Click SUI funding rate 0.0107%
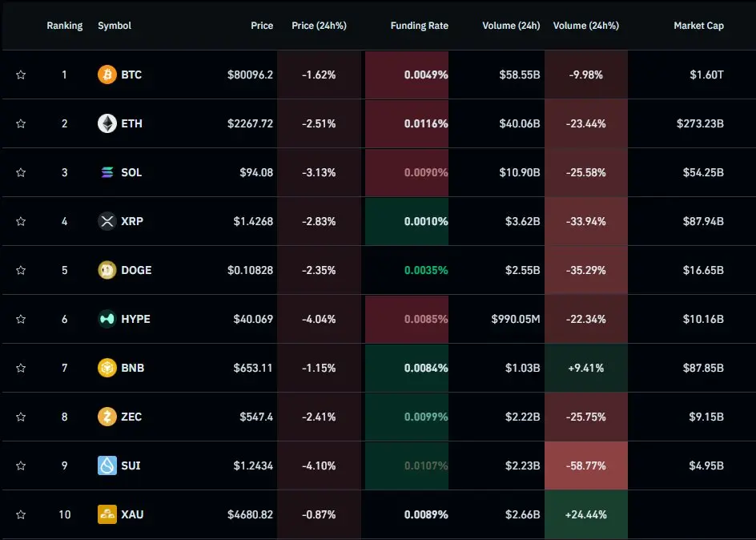The width and height of the screenshot is (756, 540). 426,465
